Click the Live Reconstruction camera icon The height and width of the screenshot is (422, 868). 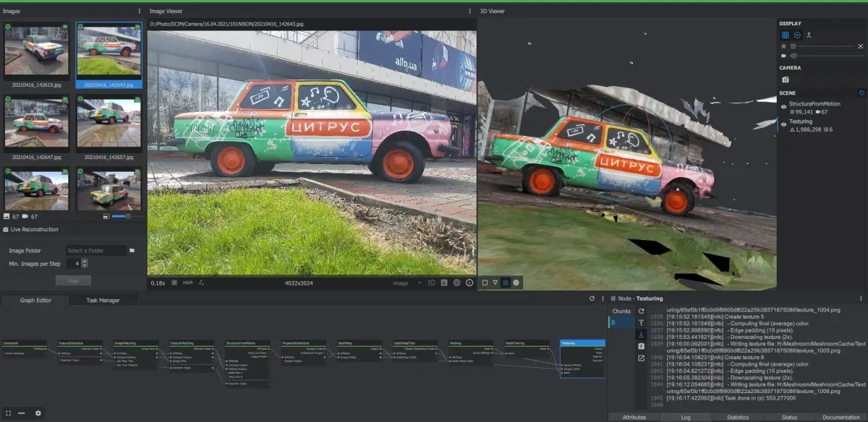coord(7,230)
